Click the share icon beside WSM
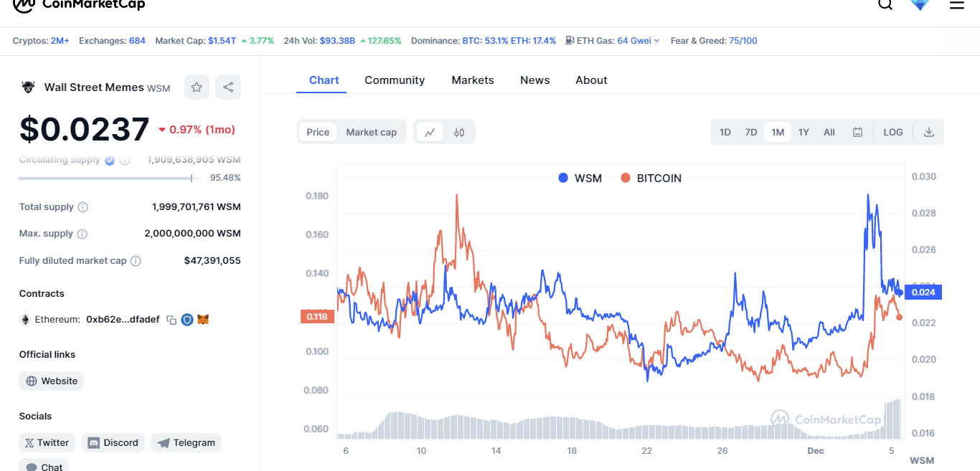This screenshot has width=980, height=471. [x=228, y=87]
